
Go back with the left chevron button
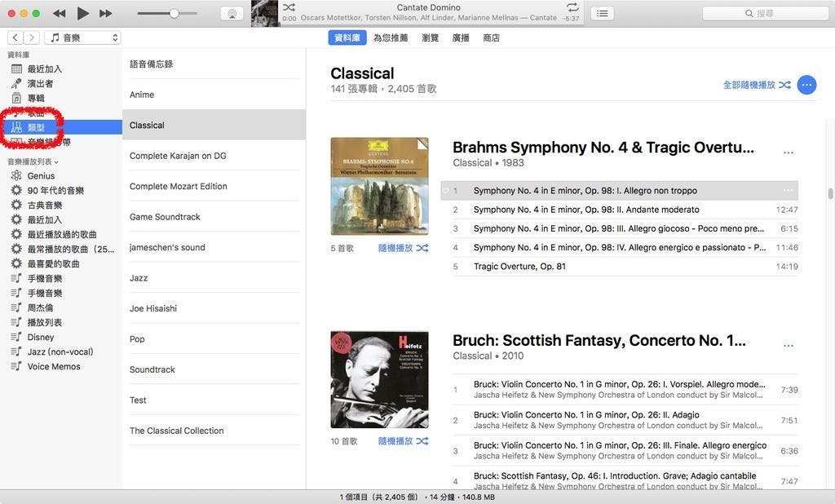(15, 38)
